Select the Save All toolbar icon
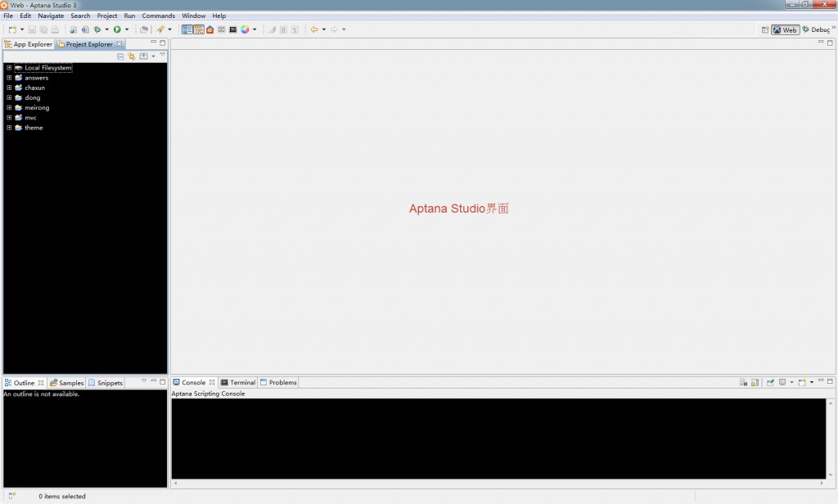 [43, 29]
